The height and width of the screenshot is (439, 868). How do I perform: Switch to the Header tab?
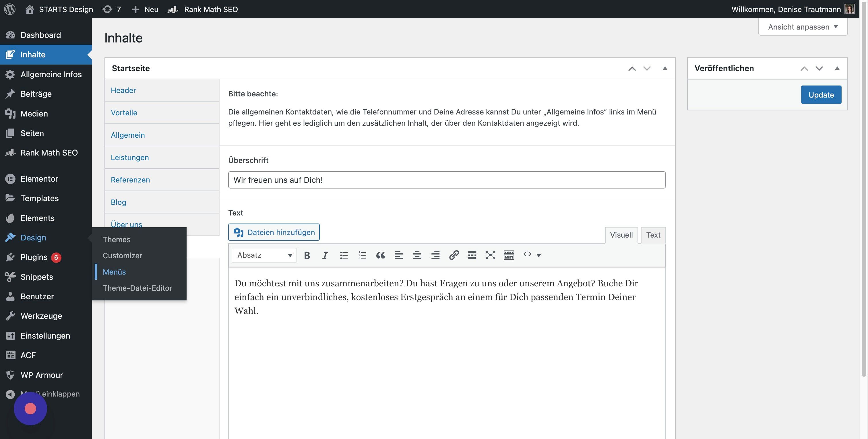162,90
